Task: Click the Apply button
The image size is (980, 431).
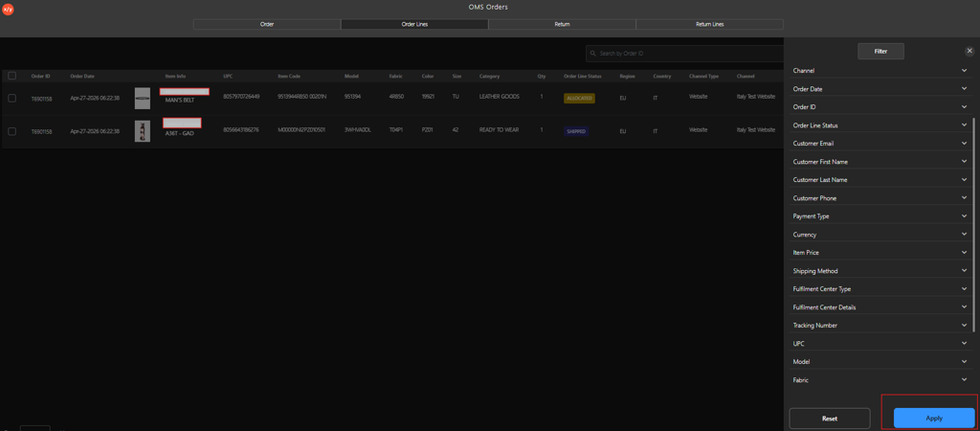Action: [x=934, y=418]
